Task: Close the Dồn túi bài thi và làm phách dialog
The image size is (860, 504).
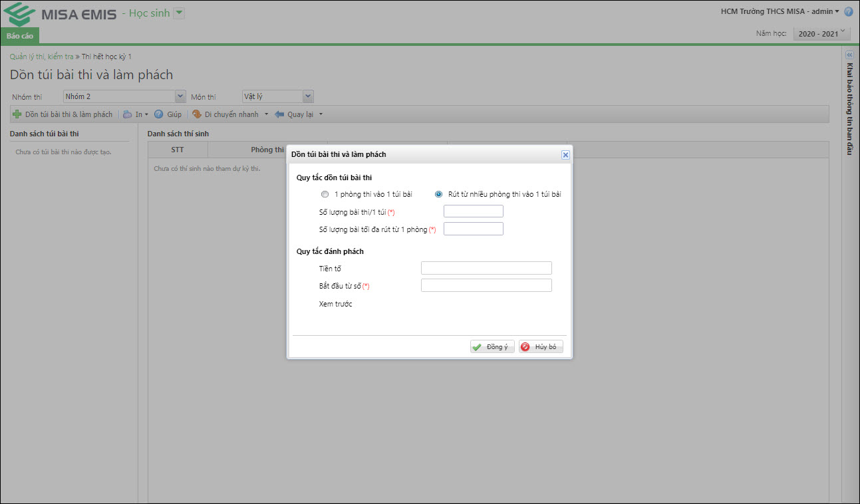Action: coord(565,154)
